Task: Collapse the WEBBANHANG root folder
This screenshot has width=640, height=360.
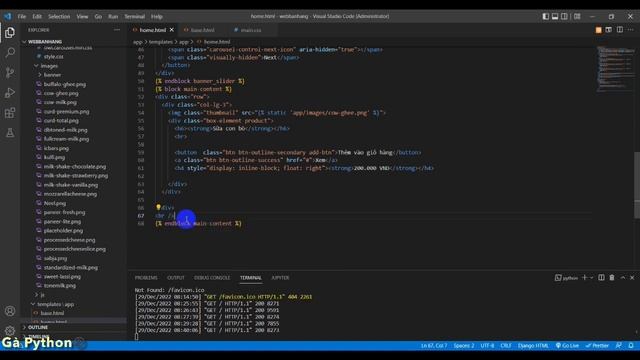Action: click(45, 42)
